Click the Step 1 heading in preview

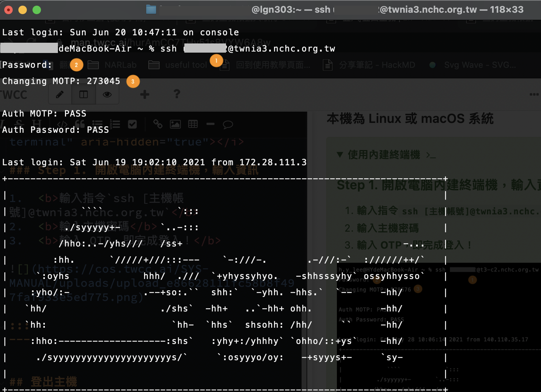click(439, 185)
